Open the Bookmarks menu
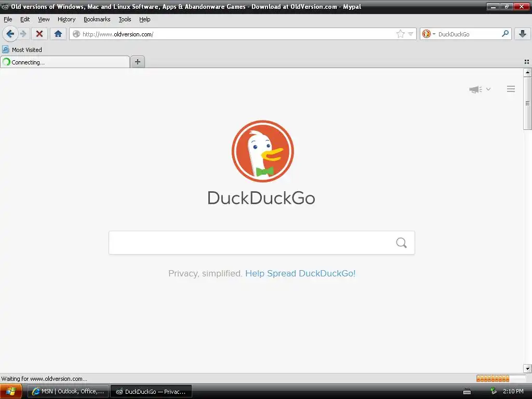532x399 pixels. coord(97,19)
